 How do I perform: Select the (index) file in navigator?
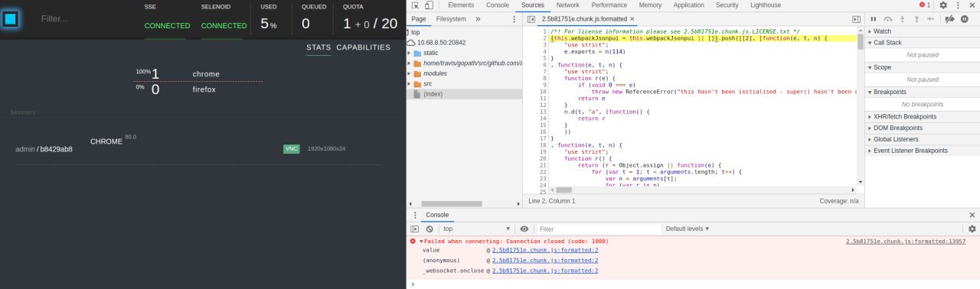pyautogui.click(x=433, y=94)
